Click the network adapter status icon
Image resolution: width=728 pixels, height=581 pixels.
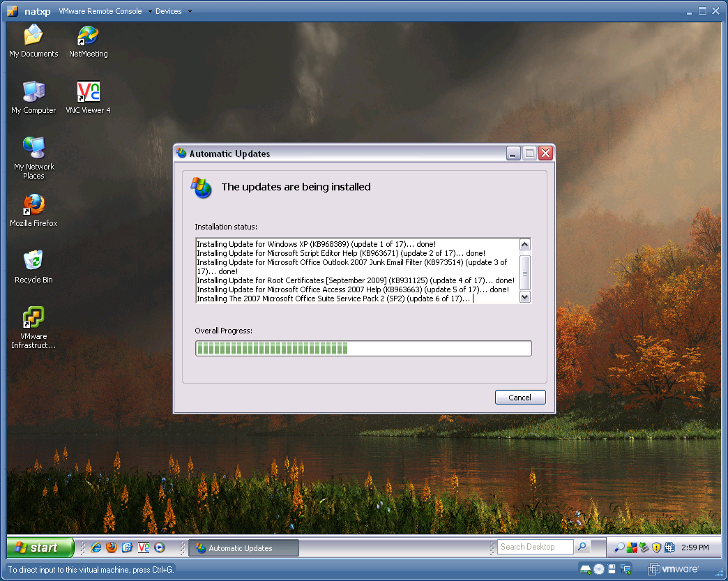[x=624, y=568]
